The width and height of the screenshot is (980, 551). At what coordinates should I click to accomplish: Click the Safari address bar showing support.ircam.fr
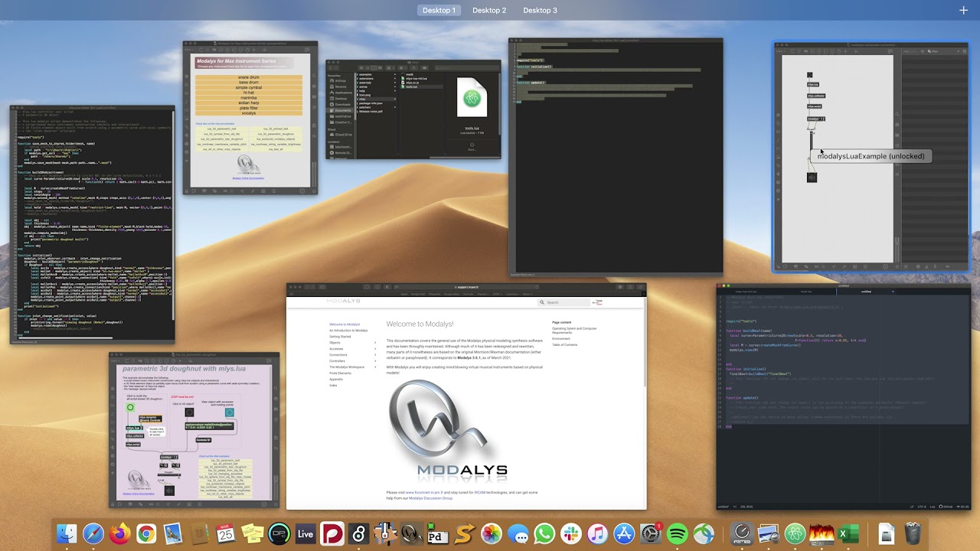coord(466,287)
